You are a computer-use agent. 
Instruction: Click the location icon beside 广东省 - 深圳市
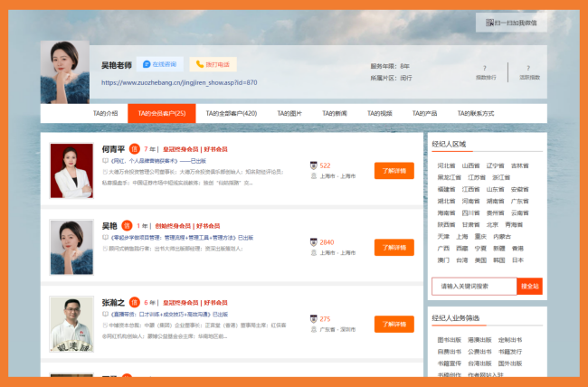(313, 330)
